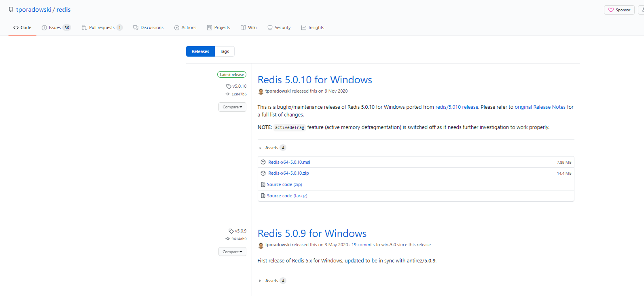Open Redis 5.0.9 for Windows release title
This screenshot has width=644, height=296.
click(312, 233)
